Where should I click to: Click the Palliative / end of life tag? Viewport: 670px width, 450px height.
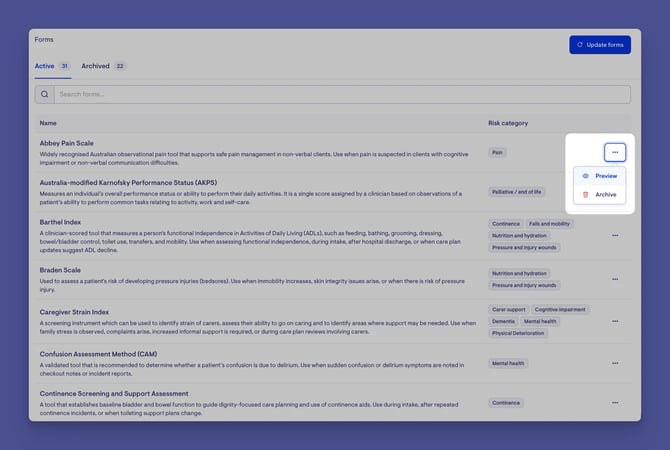click(516, 192)
